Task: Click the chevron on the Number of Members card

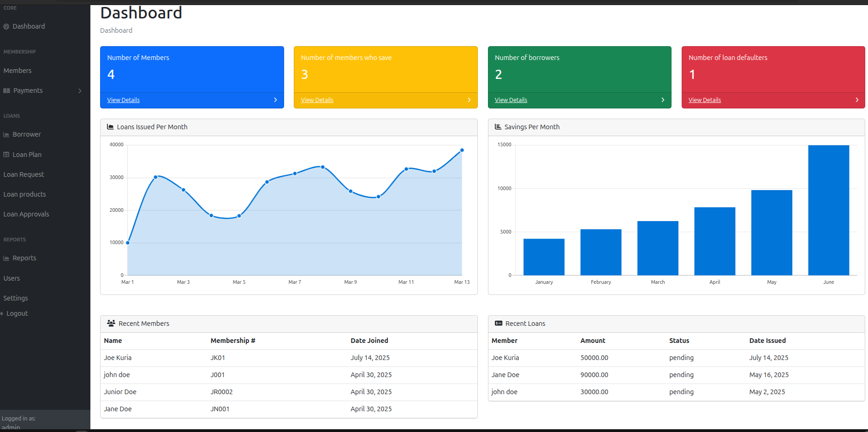Action: pyautogui.click(x=275, y=100)
